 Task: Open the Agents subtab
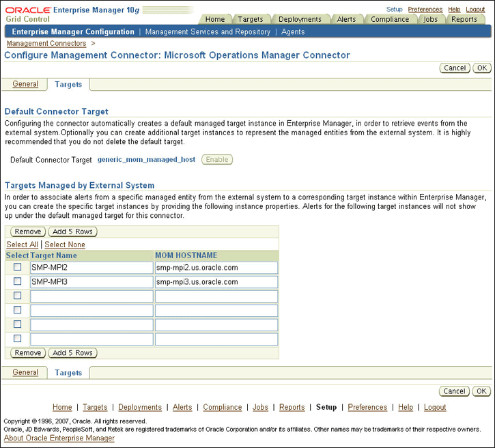(293, 32)
